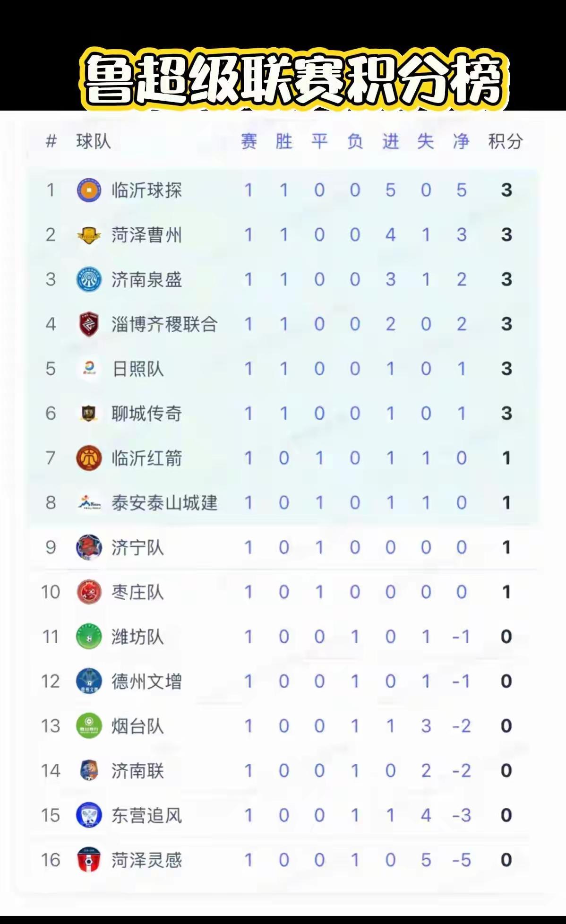Sort by the 积分 column header
The image size is (566, 924).
[x=505, y=141]
